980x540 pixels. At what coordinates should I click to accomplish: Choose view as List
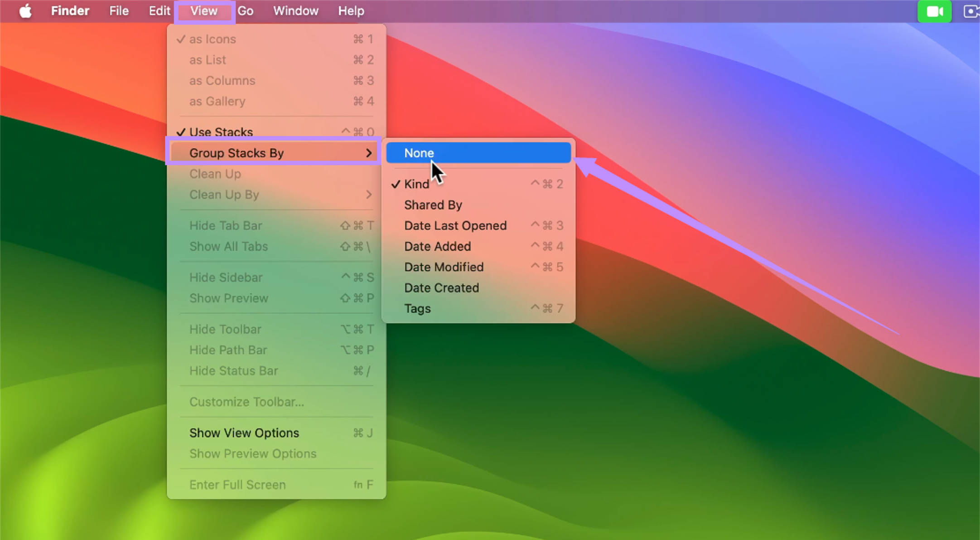tap(276, 60)
